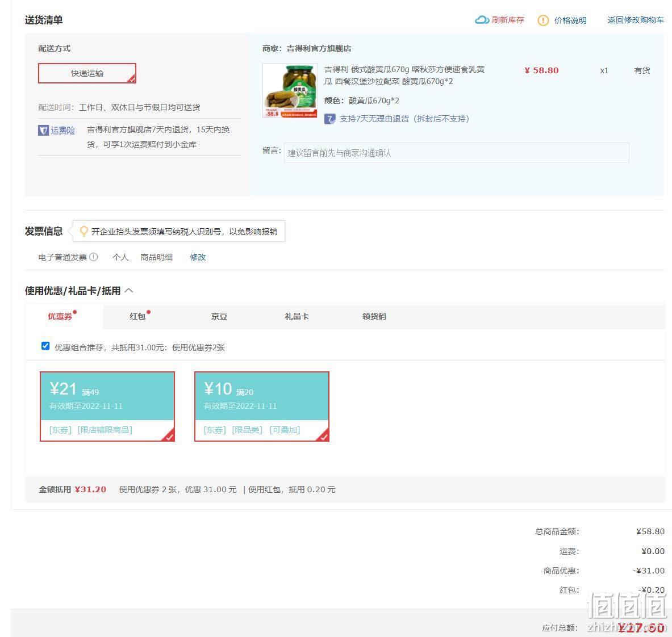The image size is (672, 637).
Task: Click the 运费 ¥0.00 value
Action: [x=653, y=551]
